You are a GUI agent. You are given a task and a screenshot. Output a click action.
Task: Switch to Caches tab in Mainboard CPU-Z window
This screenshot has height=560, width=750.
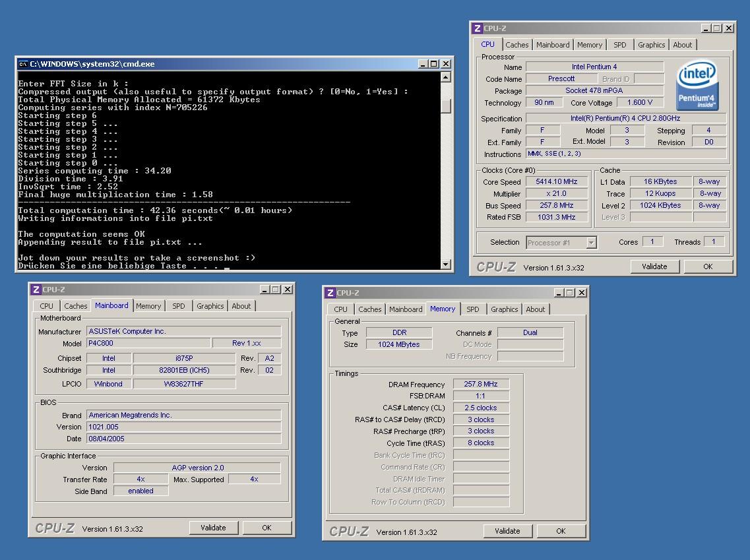click(x=76, y=306)
